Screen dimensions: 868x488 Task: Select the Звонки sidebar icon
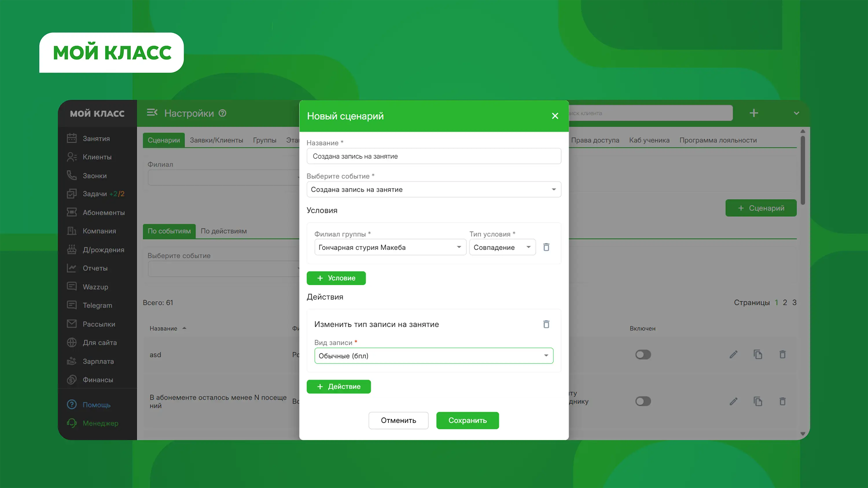click(x=72, y=175)
